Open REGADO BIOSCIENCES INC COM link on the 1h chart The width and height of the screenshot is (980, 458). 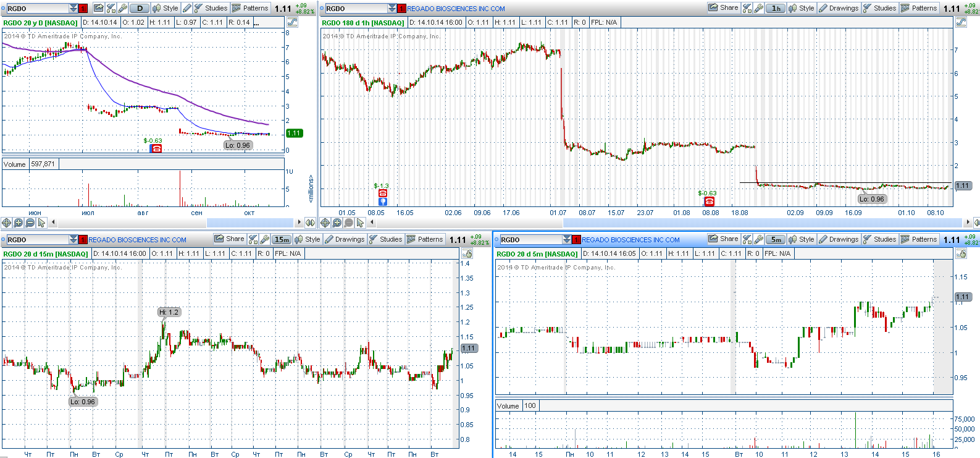click(456, 9)
